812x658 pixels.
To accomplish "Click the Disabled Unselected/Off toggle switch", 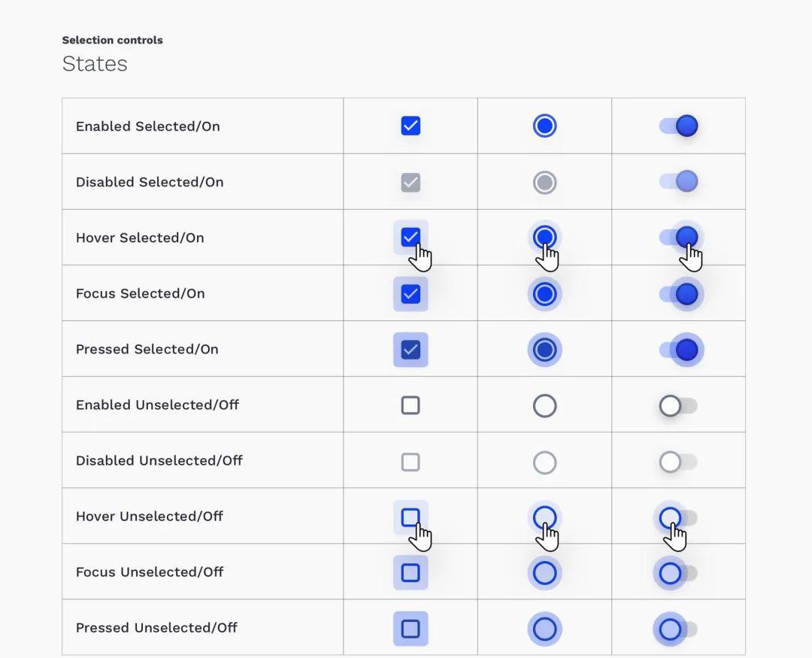I will point(678,462).
